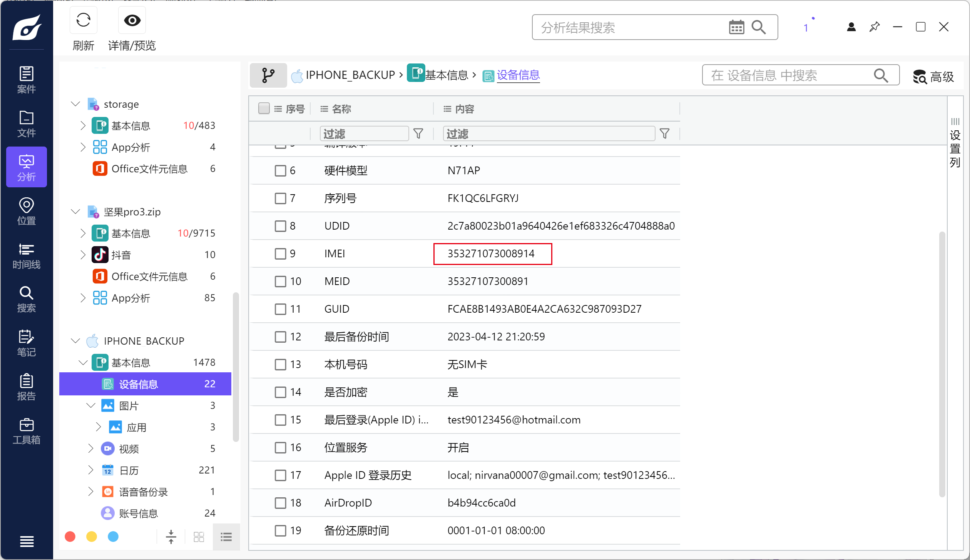Open the calendar icon in search box
This screenshot has width=970, height=560.
click(736, 27)
